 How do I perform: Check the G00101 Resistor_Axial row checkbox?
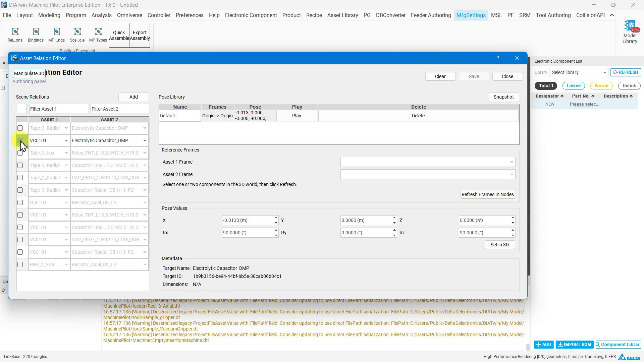coord(20,202)
